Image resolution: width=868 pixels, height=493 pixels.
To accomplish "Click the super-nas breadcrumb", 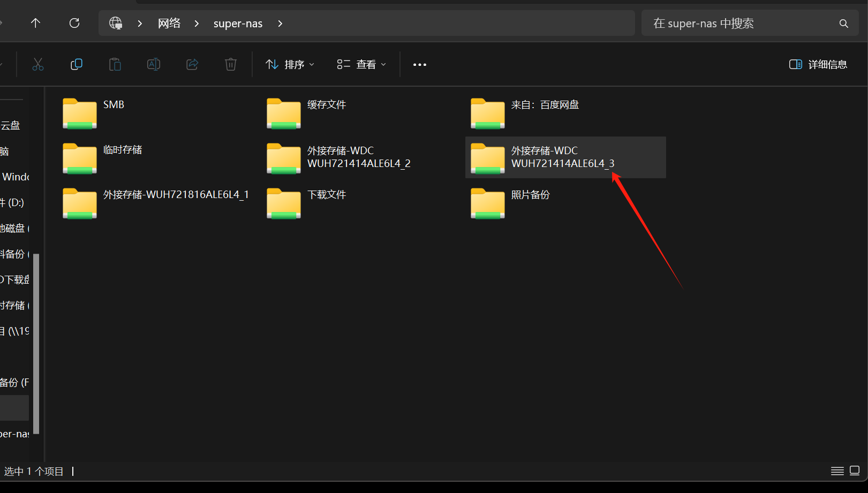I will click(238, 24).
